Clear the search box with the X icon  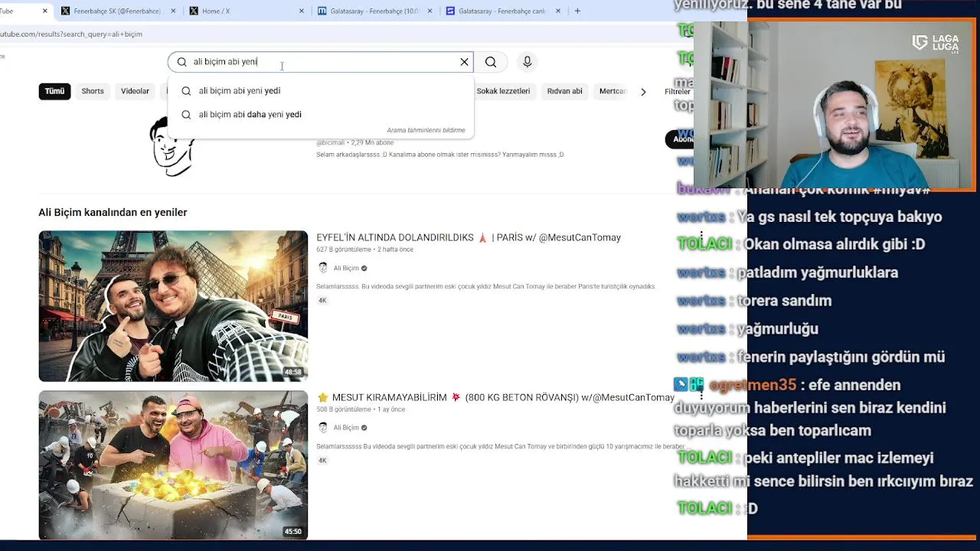pyautogui.click(x=464, y=62)
